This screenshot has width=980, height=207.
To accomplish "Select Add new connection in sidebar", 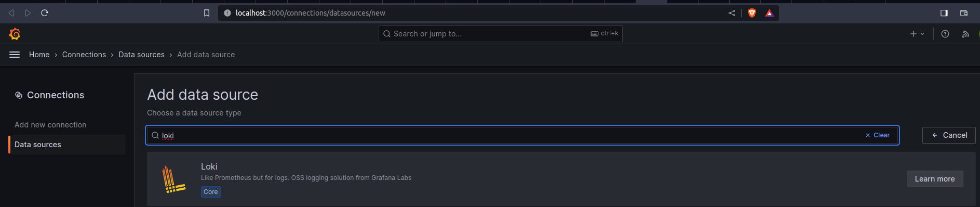I will click(x=50, y=125).
